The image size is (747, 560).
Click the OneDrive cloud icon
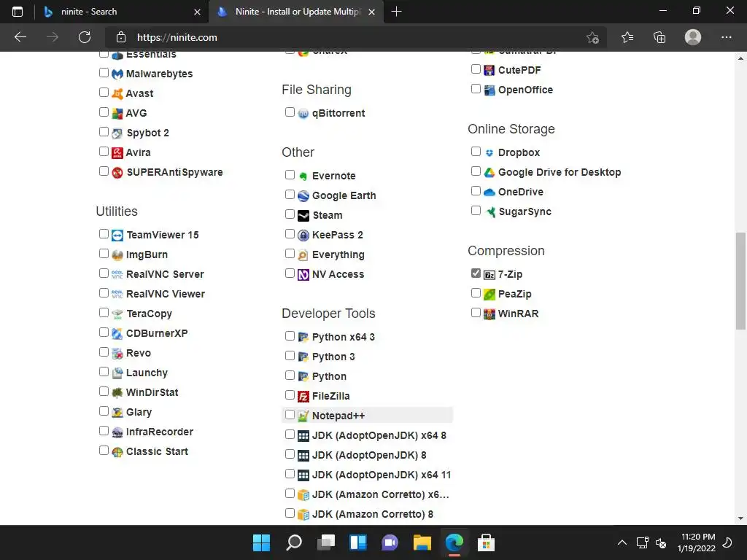(x=489, y=192)
